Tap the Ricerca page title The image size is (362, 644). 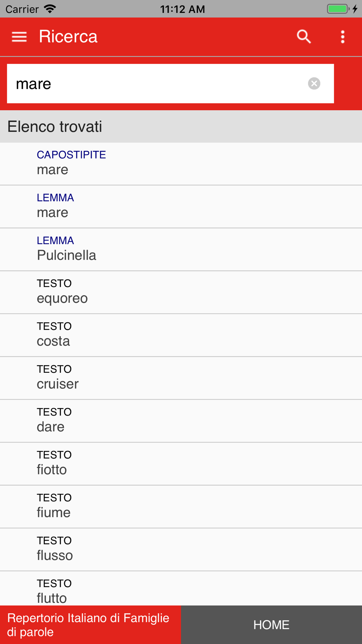tap(68, 37)
